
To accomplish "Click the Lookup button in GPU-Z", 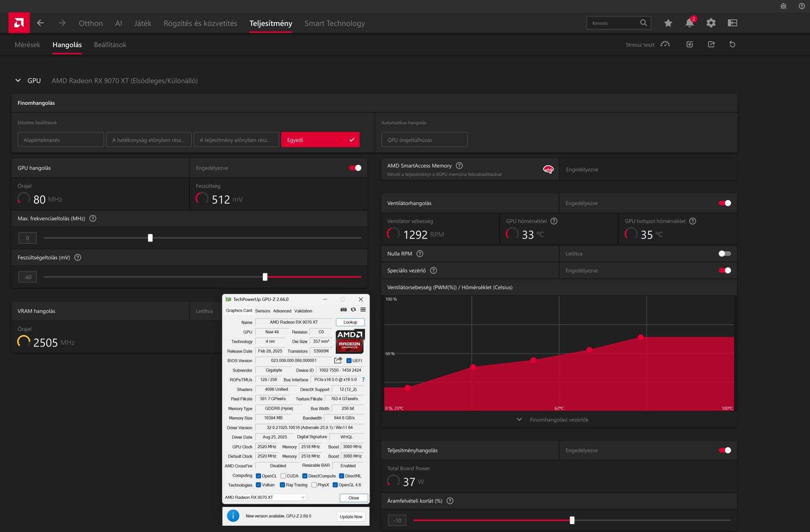I will 350,322.
